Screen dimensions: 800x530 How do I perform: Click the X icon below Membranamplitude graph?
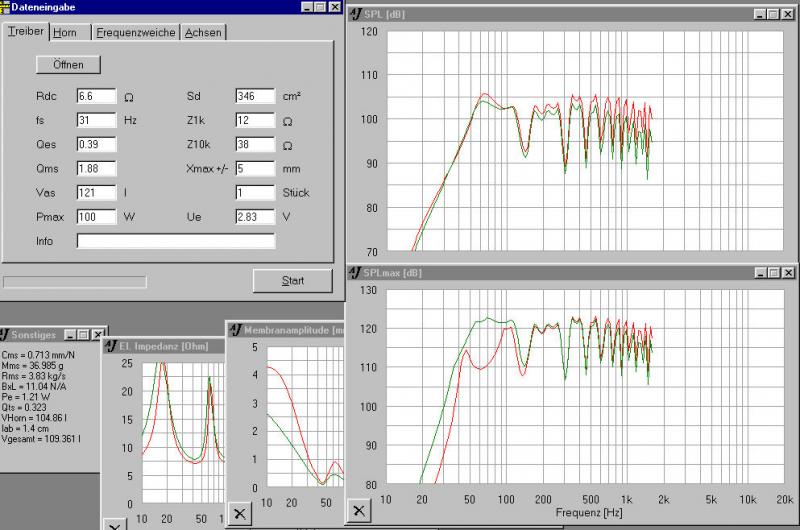240,513
